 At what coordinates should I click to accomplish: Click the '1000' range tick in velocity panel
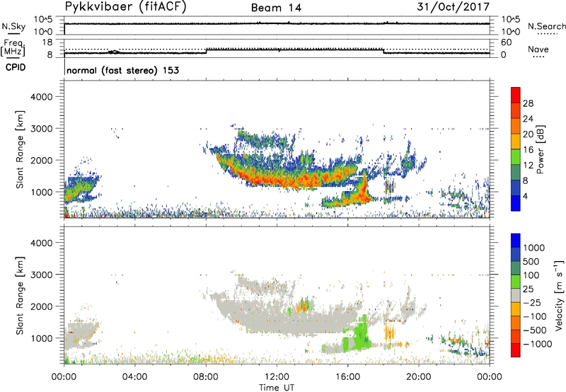pos(41,338)
